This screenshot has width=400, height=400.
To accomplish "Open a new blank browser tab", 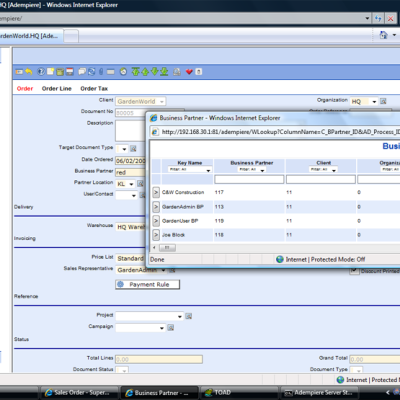I will point(71,36).
